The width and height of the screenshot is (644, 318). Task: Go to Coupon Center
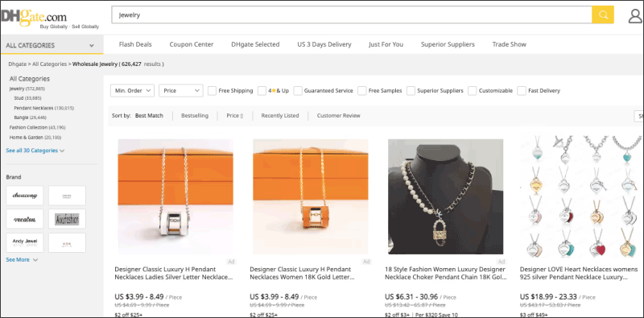click(192, 44)
